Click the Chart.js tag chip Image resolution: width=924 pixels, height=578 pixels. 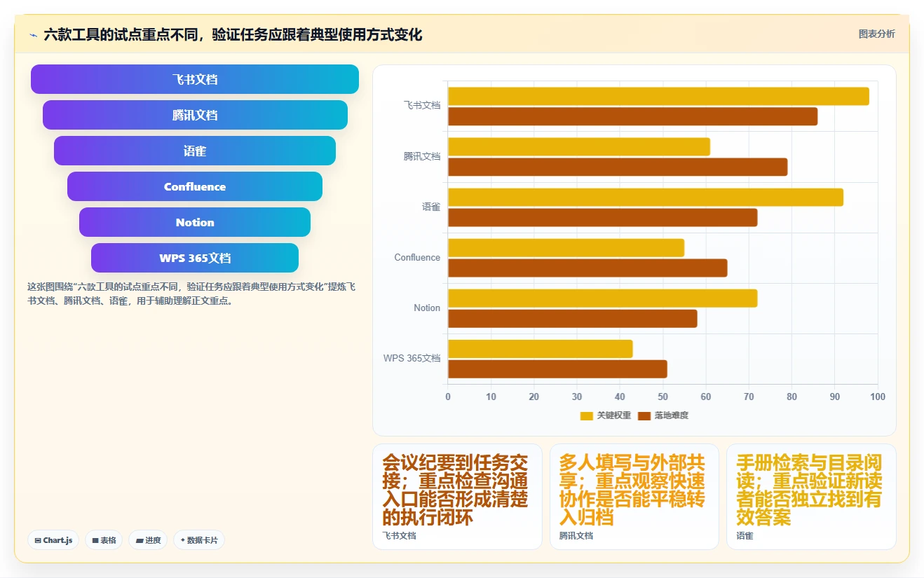click(53, 540)
